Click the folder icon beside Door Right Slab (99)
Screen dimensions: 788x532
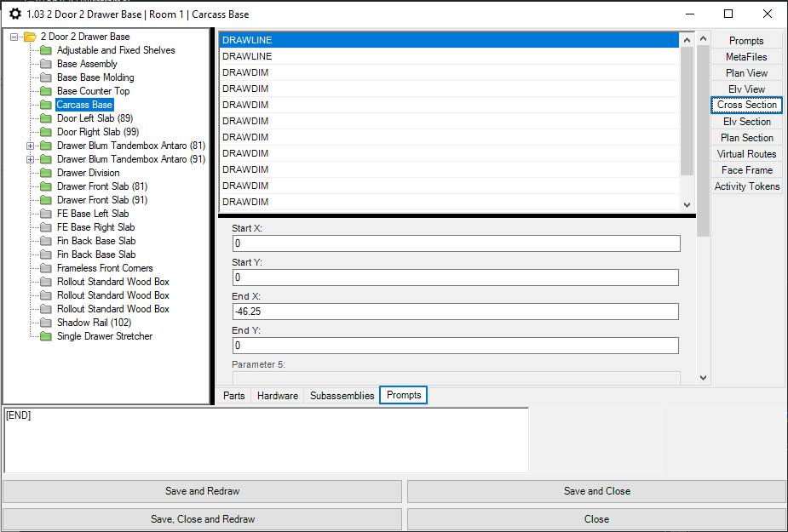pyautogui.click(x=46, y=132)
